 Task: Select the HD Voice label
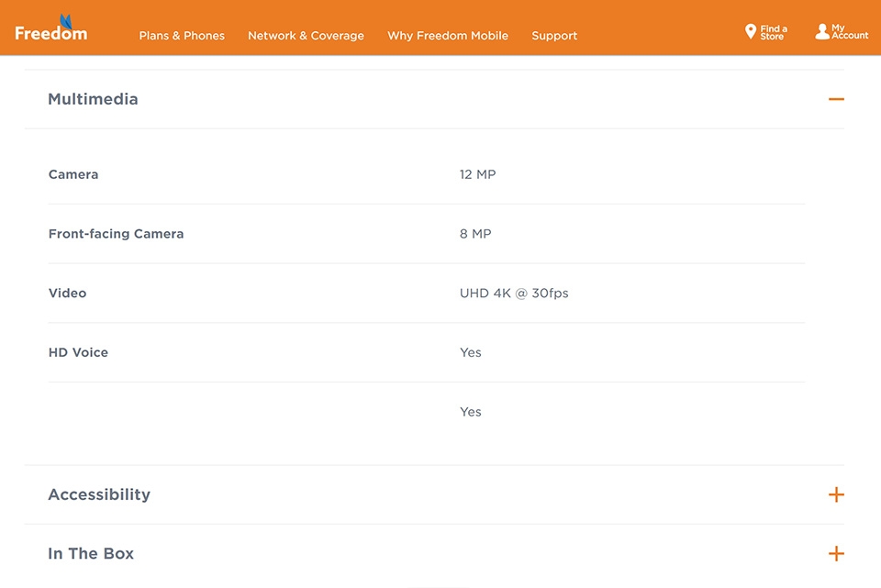click(78, 352)
